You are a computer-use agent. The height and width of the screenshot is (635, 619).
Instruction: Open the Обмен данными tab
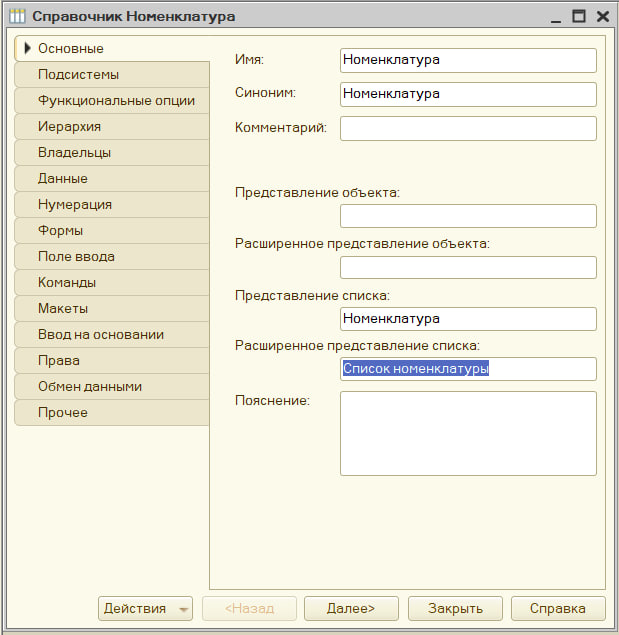[x=112, y=386]
